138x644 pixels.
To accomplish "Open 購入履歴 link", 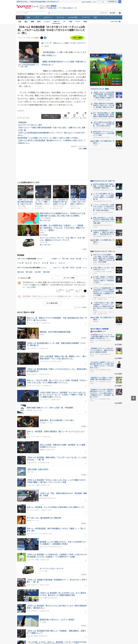I will [112, 13].
